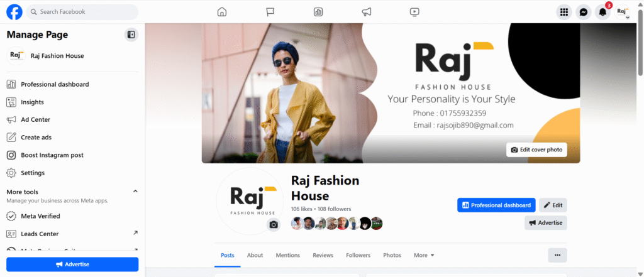Click the blue Advertise button in sidebar

(x=72, y=264)
